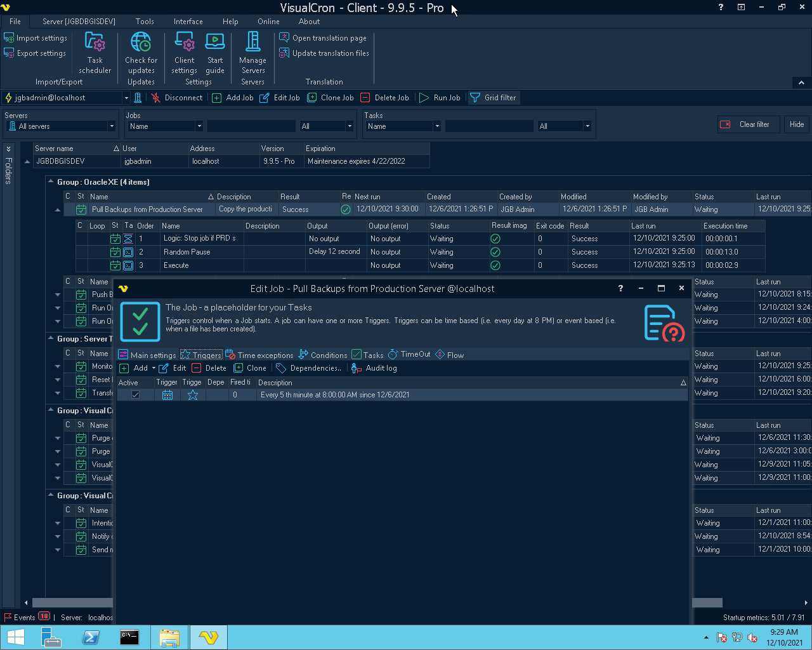Click Run Job toolbar button
The width and height of the screenshot is (812, 650).
[x=440, y=98]
